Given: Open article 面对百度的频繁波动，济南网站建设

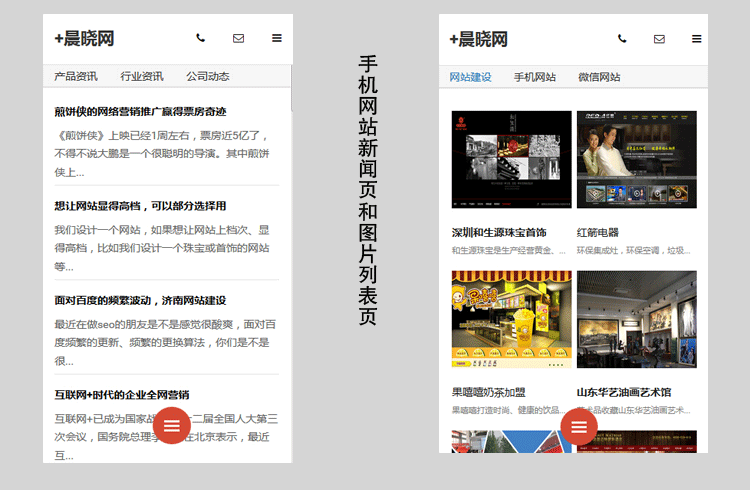Looking at the screenshot, I should (x=140, y=300).
